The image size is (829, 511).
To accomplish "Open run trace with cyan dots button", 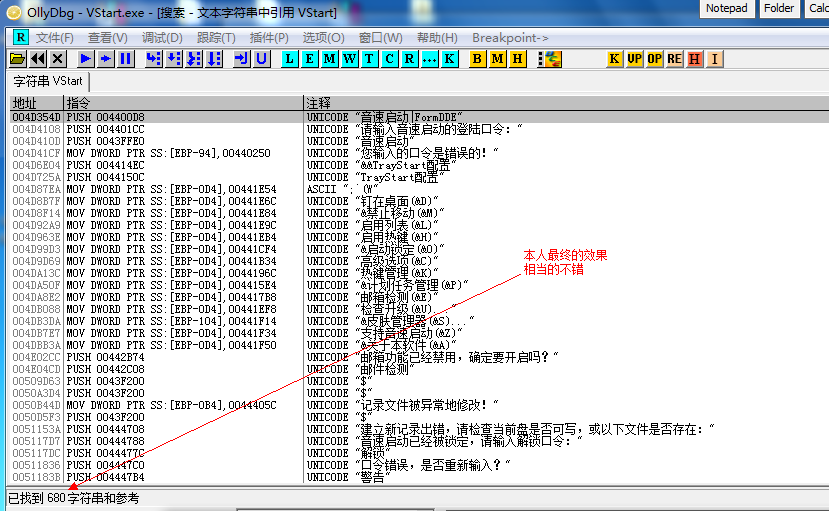I will coord(429,59).
